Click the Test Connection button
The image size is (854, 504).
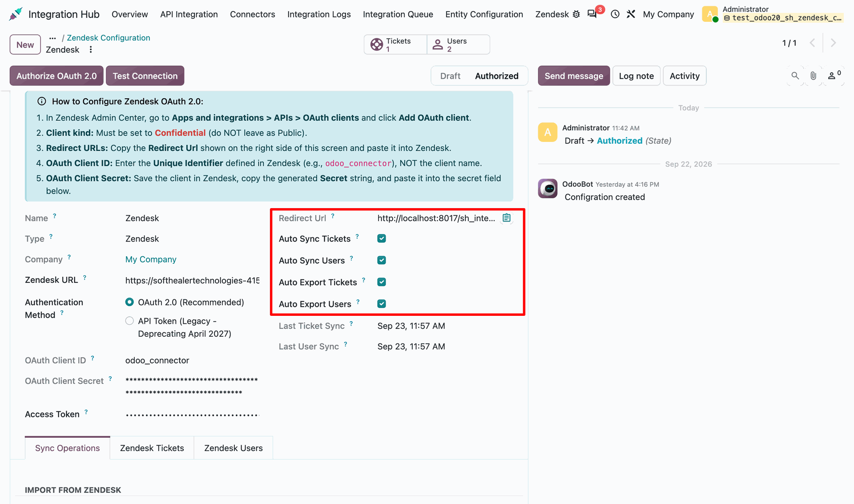coord(145,76)
